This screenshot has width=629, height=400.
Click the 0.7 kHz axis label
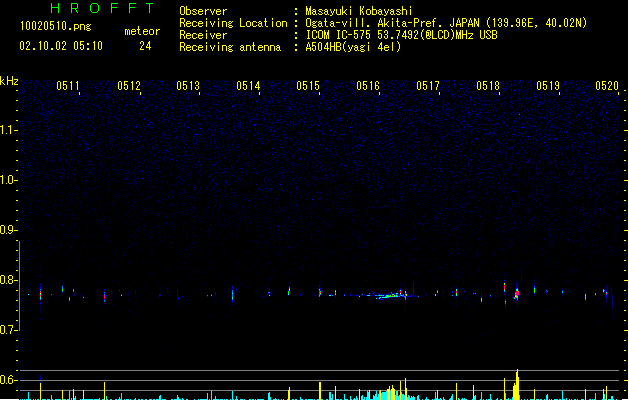(x=9, y=330)
